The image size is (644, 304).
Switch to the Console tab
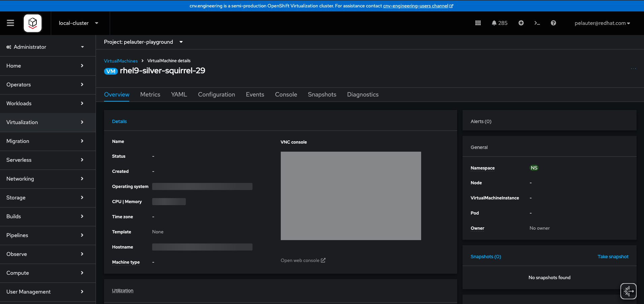tap(286, 94)
